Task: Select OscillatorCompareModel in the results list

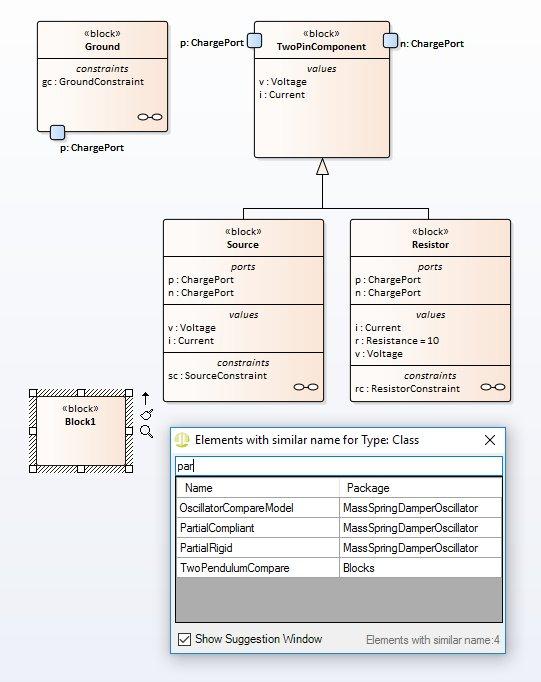Action: point(339,508)
